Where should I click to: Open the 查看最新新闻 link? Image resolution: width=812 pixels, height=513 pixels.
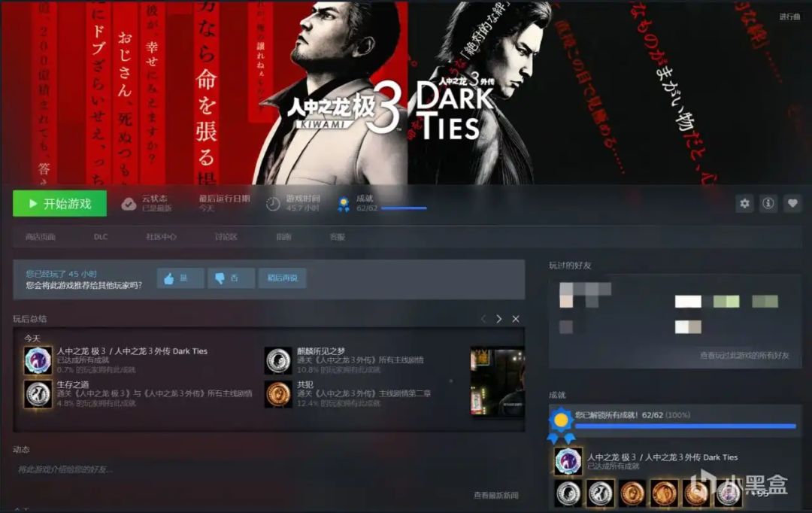click(496, 496)
